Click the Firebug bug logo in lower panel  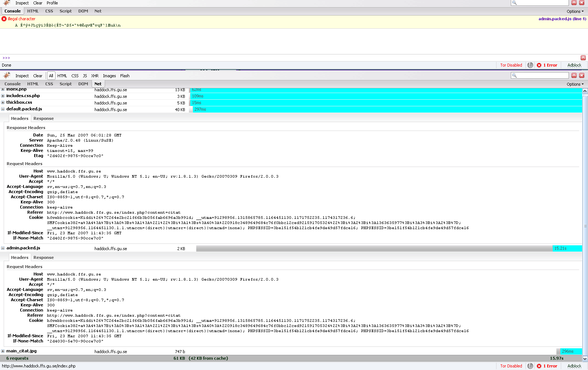[x=7, y=75]
